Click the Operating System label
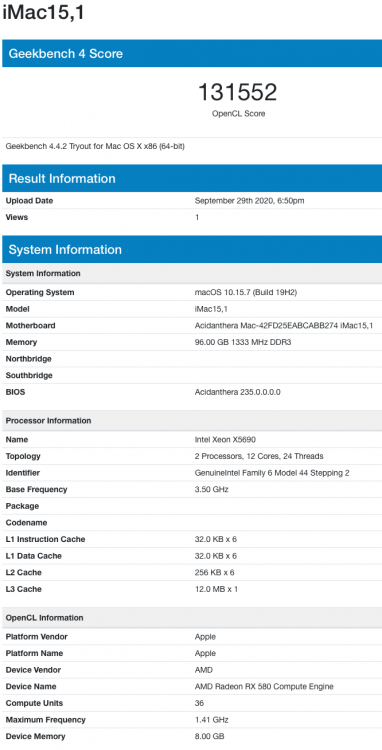The image size is (382, 750). pyautogui.click(x=40, y=292)
